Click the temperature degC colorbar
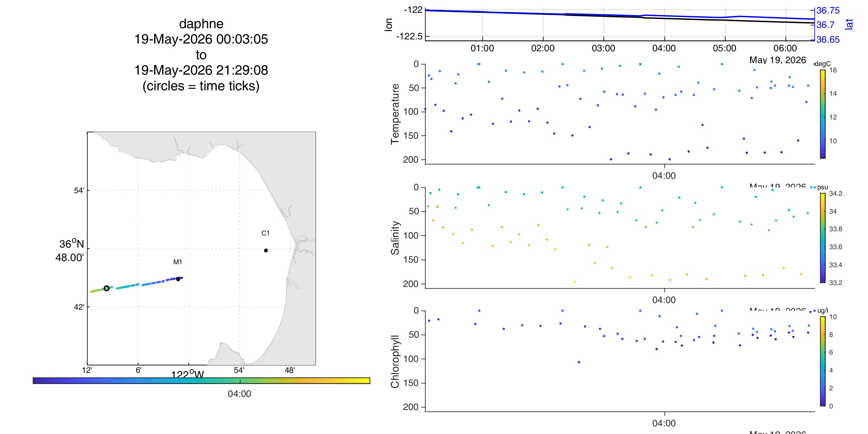 click(x=823, y=114)
